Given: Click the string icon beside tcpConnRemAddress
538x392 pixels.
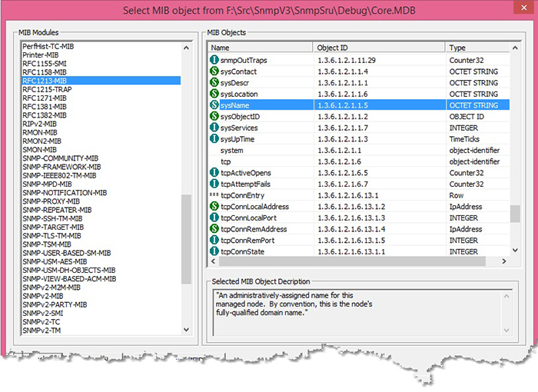Looking at the screenshot, I should point(214,228).
